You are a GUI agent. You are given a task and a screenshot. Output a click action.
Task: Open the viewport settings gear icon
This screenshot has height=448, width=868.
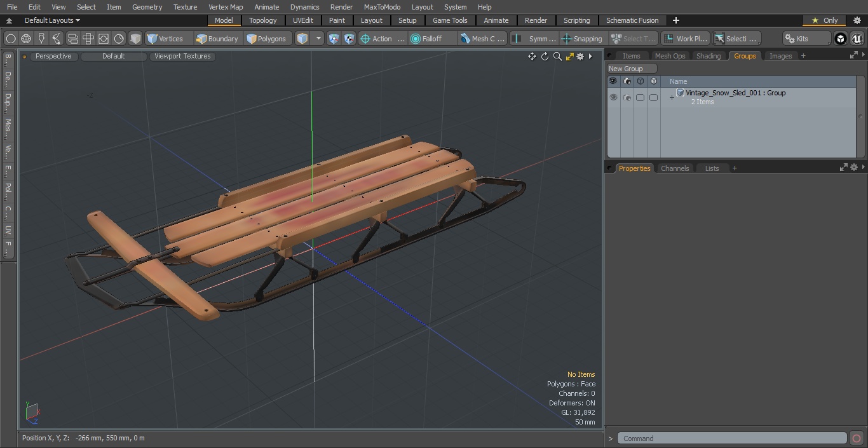(x=580, y=57)
